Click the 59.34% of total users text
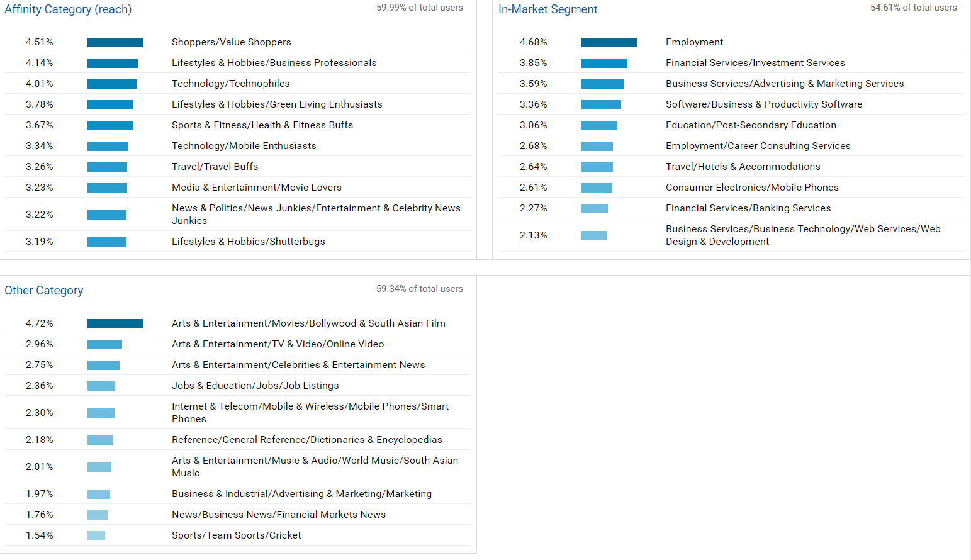The image size is (971, 560). point(420,289)
